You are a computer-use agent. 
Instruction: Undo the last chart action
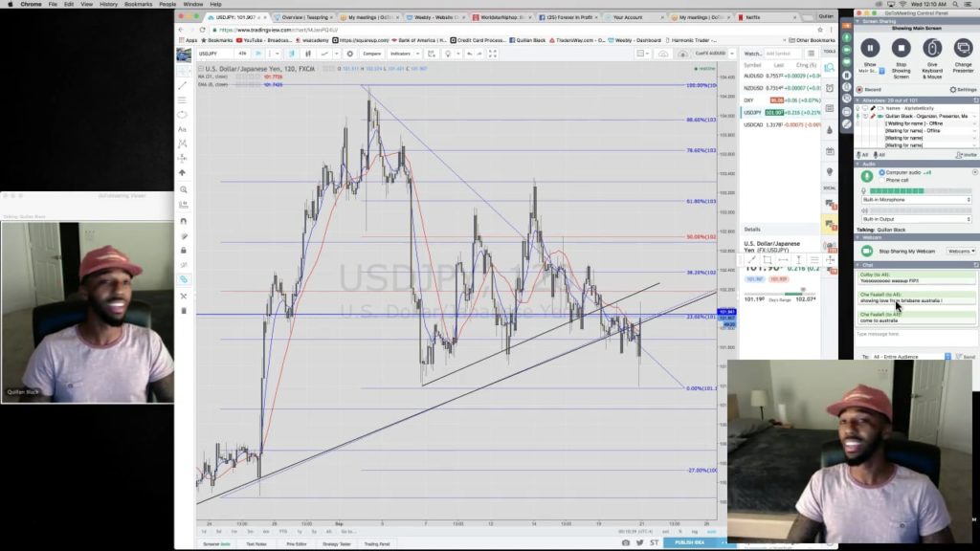(469, 54)
